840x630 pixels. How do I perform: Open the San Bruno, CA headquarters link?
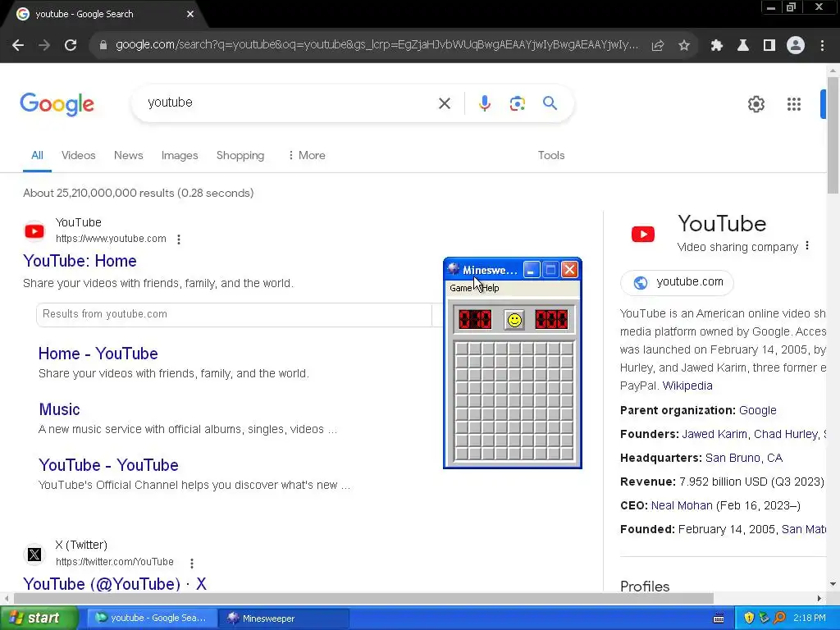pos(744,458)
